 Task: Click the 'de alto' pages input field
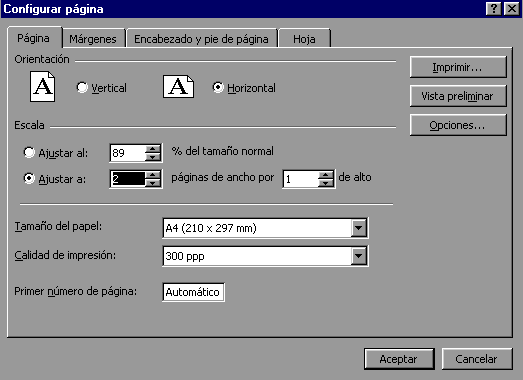pyautogui.click(x=301, y=179)
